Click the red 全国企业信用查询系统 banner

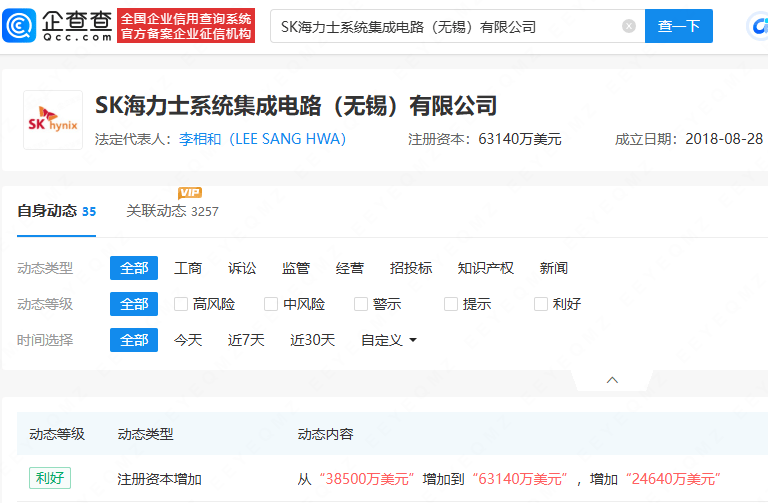click(186, 25)
